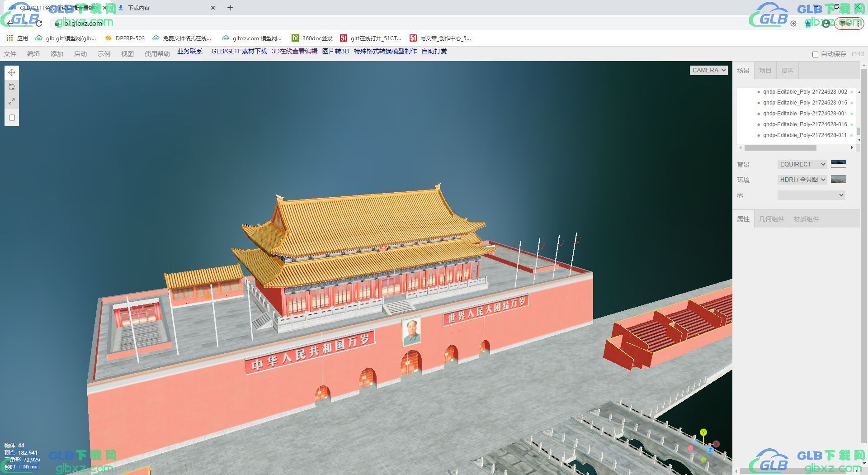Open the 雾 fog type dropdown

click(811, 195)
